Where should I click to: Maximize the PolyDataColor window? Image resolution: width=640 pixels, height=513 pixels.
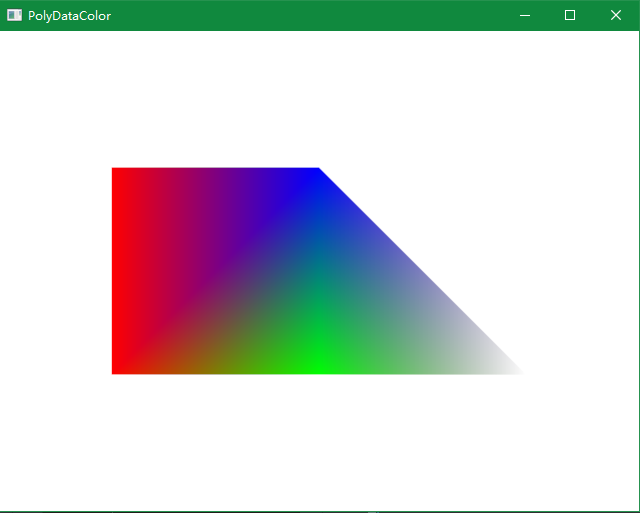tap(570, 16)
